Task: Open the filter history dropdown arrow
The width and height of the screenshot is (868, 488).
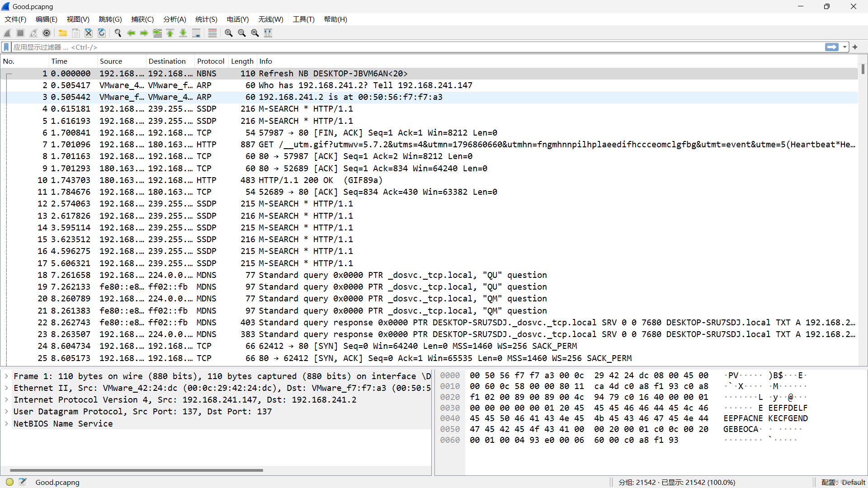Action: 845,47
